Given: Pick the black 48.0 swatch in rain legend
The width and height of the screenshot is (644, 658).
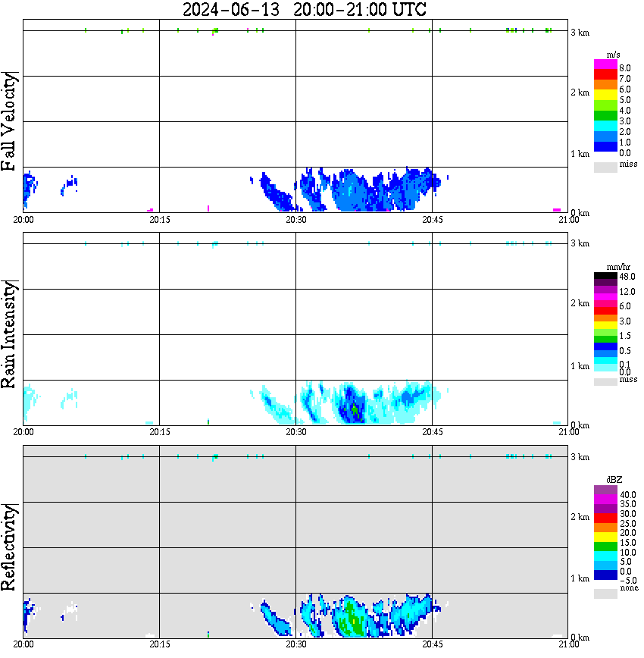Looking at the screenshot, I should [605, 276].
